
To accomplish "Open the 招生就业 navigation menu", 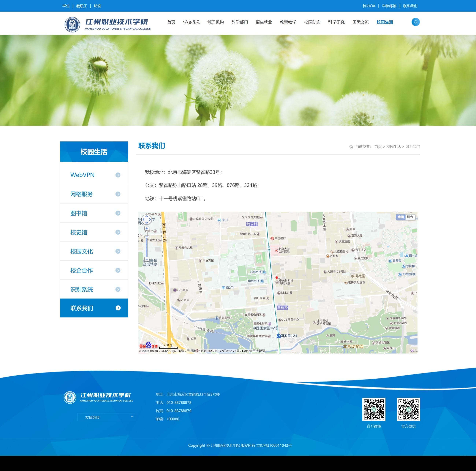I will point(264,22).
